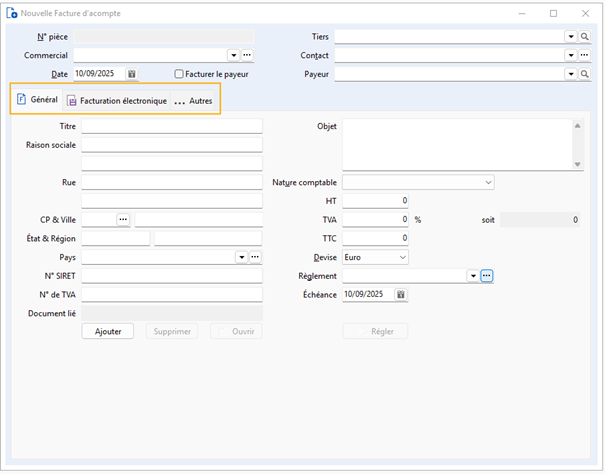Expand the Nature comptable dropdown
This screenshot has width=605, height=474.
pos(488,183)
